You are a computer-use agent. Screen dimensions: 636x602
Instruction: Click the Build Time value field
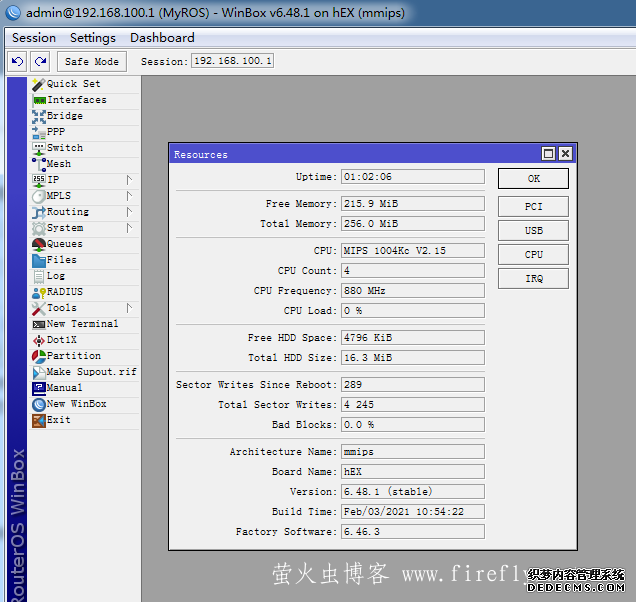413,512
